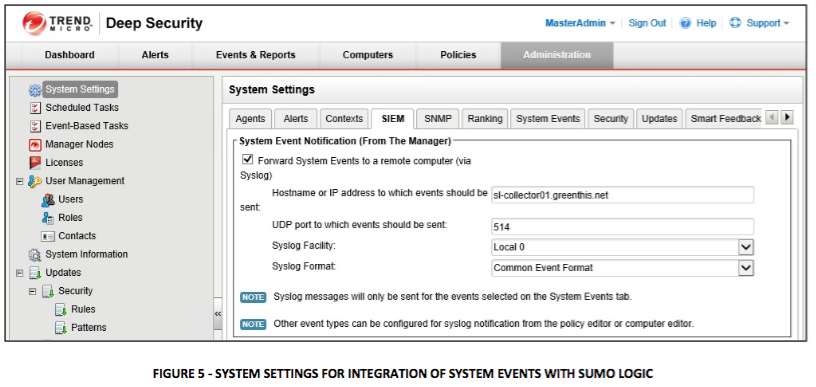Click the System Information icon
Image resolution: width=816 pixels, height=387 pixels.
point(35,255)
